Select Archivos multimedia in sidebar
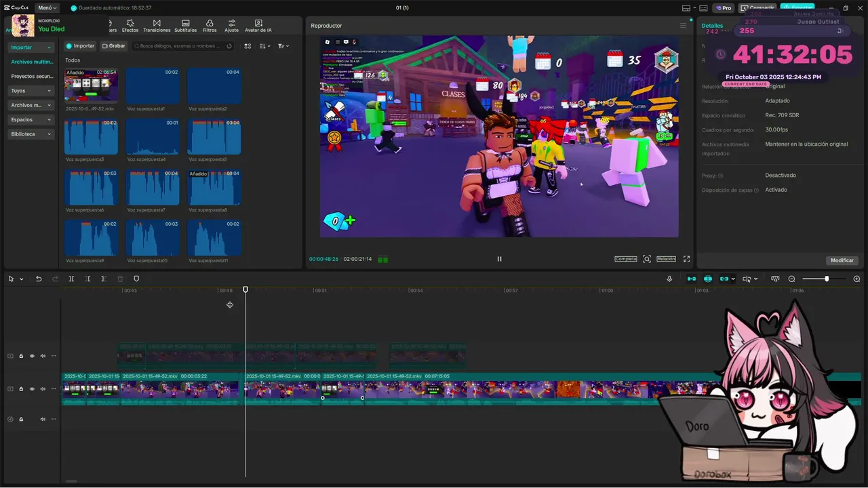The image size is (868, 488). (32, 62)
